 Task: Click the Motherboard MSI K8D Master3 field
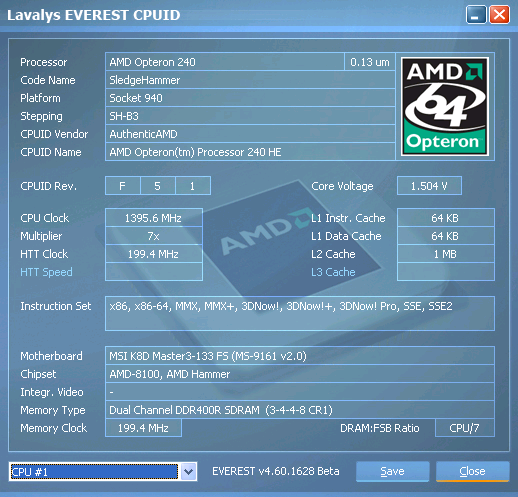pyautogui.click(x=300, y=356)
